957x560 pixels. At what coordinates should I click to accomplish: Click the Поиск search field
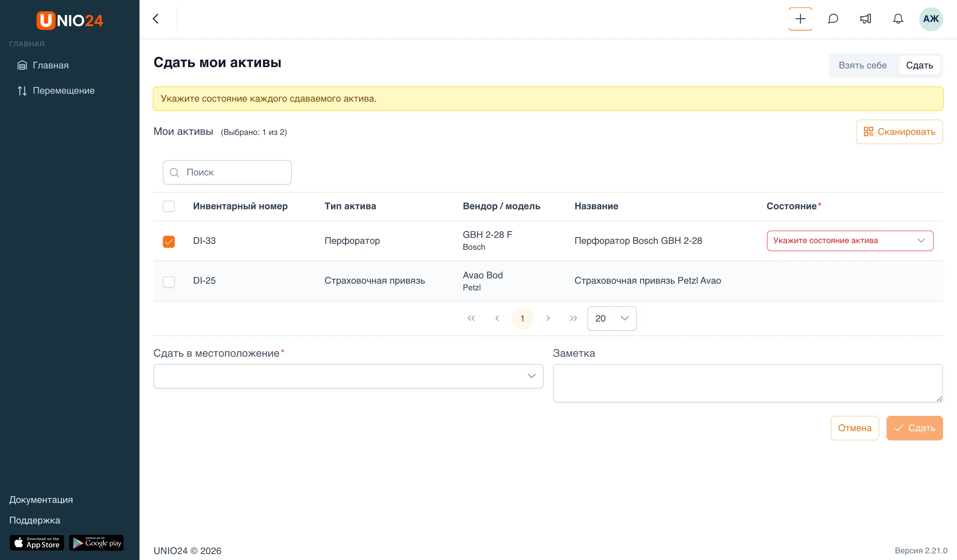click(227, 172)
